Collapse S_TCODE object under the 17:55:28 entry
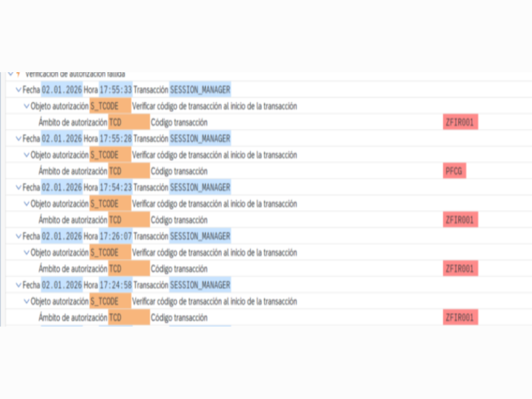 (27, 155)
